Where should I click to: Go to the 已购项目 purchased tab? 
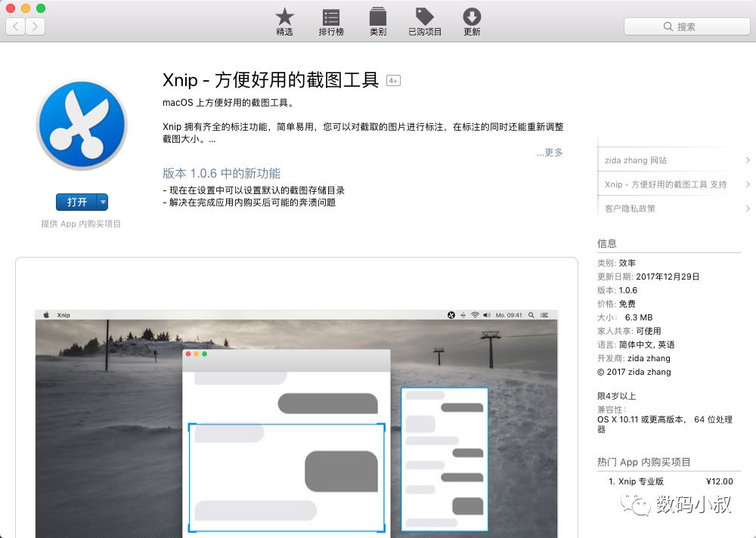click(425, 22)
